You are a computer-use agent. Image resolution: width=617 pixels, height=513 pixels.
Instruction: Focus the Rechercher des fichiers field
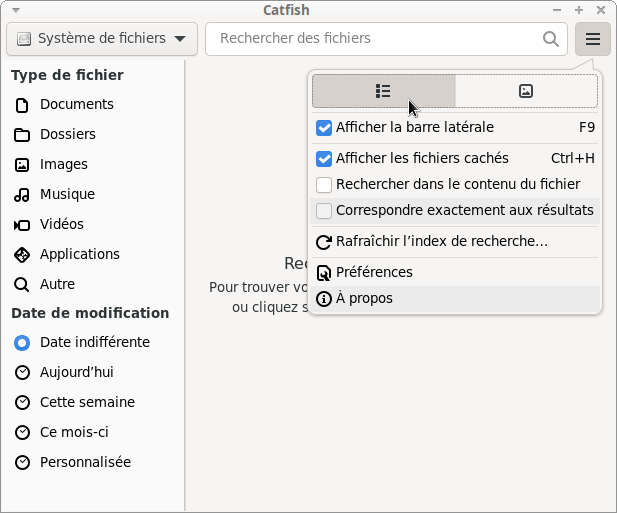375,39
